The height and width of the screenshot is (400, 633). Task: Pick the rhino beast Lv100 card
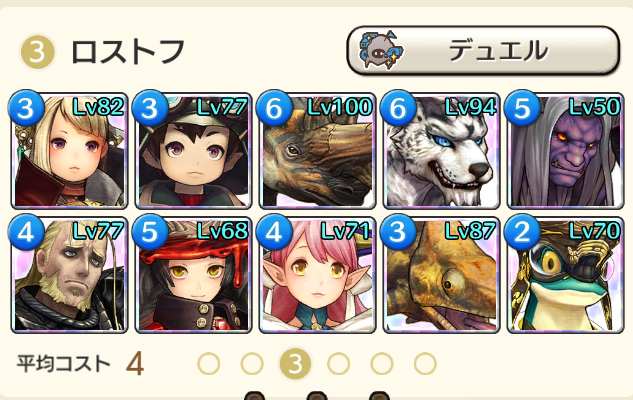tap(317, 151)
